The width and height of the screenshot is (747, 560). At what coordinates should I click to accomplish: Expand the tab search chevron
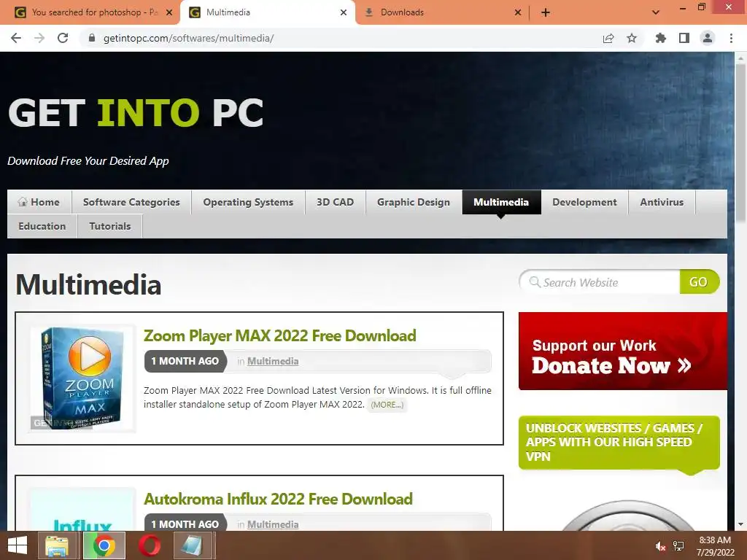tap(656, 12)
